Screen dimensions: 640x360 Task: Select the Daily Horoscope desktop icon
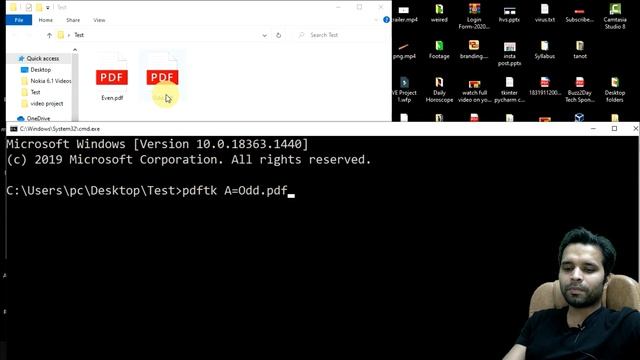tap(439, 89)
